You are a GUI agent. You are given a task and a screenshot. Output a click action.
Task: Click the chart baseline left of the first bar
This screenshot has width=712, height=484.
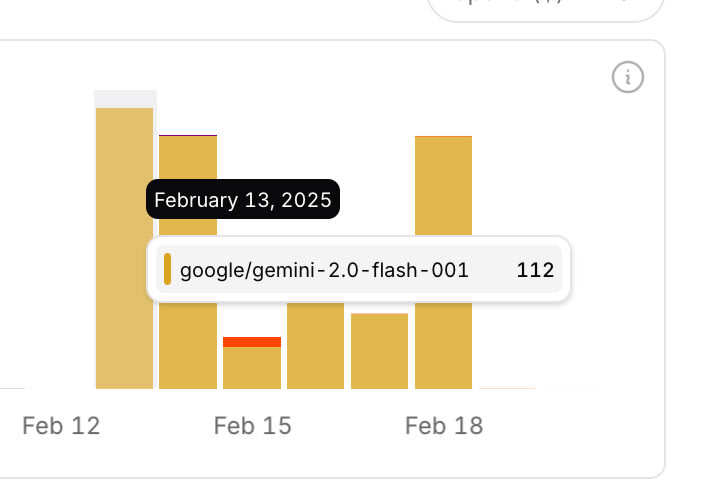click(x=12, y=387)
